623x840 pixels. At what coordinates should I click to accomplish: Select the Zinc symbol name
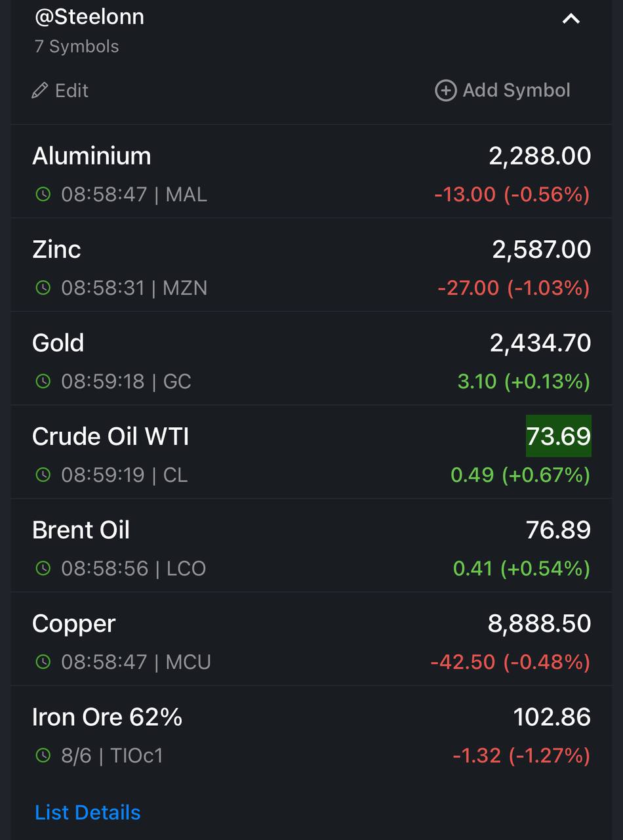tap(56, 249)
